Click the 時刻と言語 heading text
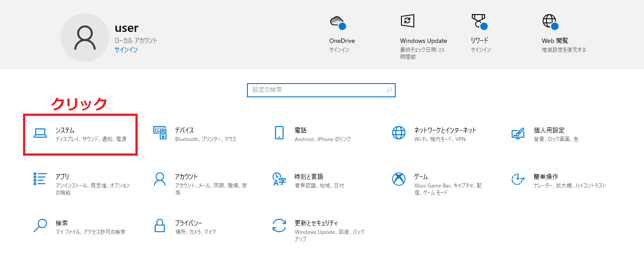Image resolution: width=644 pixels, height=260 pixels. (309, 176)
